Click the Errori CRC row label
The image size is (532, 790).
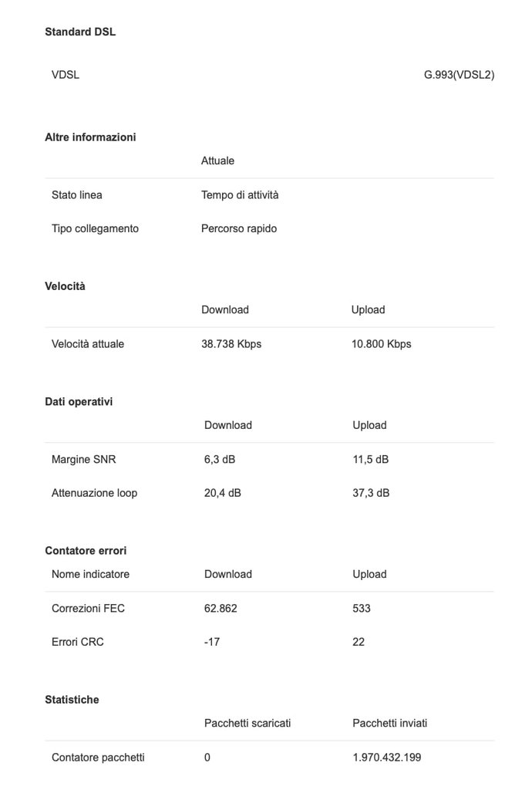pos(77,642)
